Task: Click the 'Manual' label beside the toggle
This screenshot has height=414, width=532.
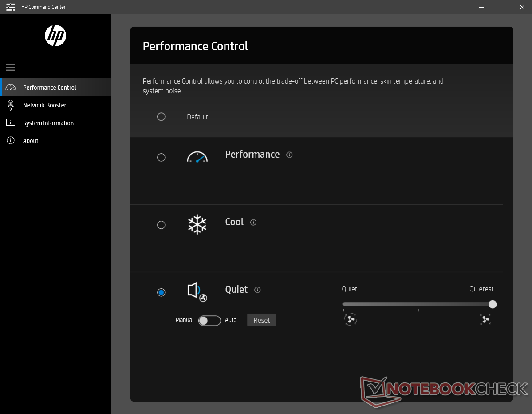Action: (x=185, y=320)
